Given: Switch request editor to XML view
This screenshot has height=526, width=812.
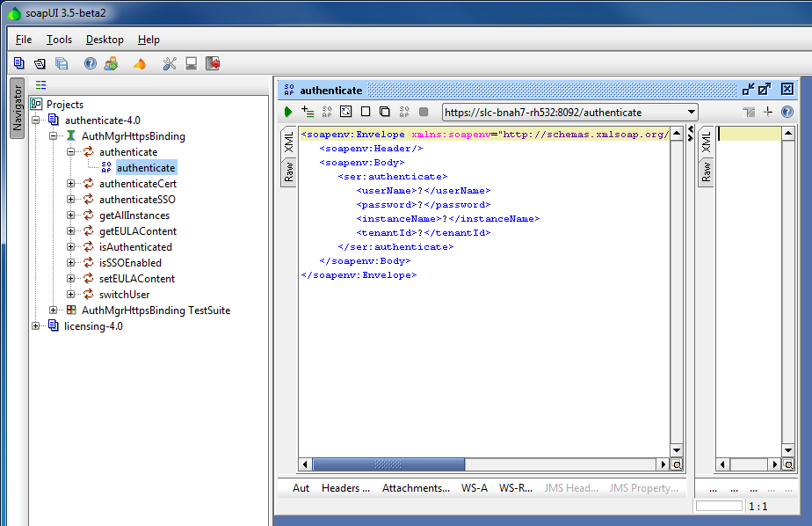Looking at the screenshot, I should coord(288,142).
